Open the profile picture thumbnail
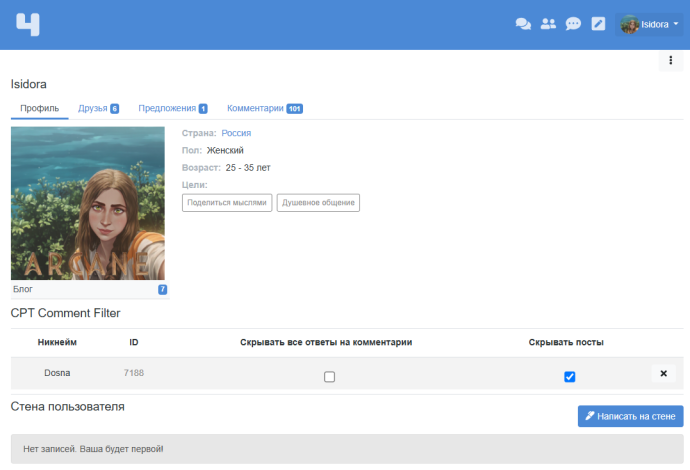 click(x=88, y=203)
